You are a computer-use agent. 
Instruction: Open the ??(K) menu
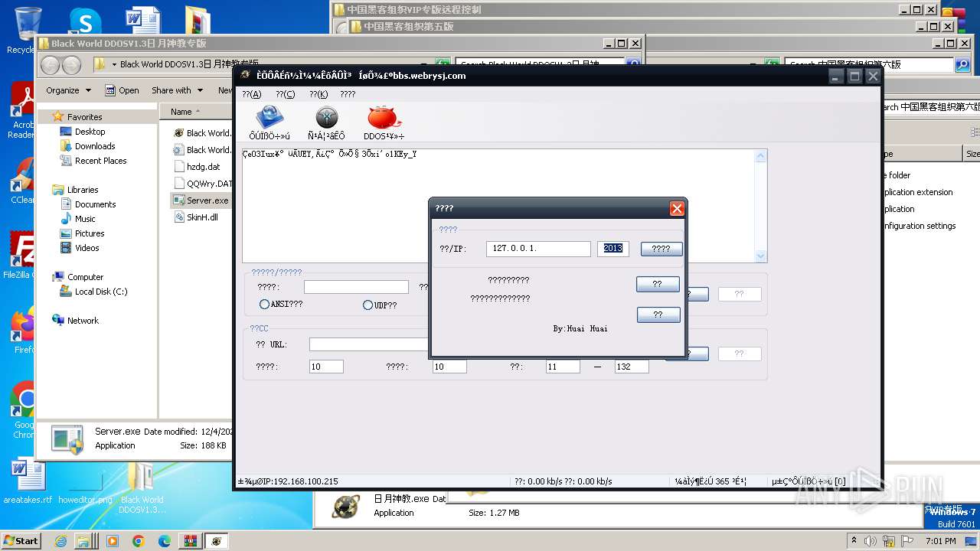click(x=318, y=94)
